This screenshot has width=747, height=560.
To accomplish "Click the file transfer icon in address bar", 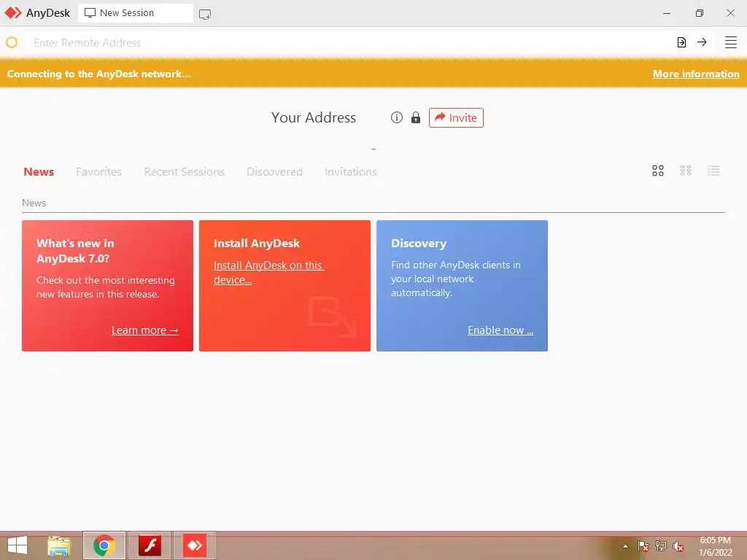I will pos(682,42).
